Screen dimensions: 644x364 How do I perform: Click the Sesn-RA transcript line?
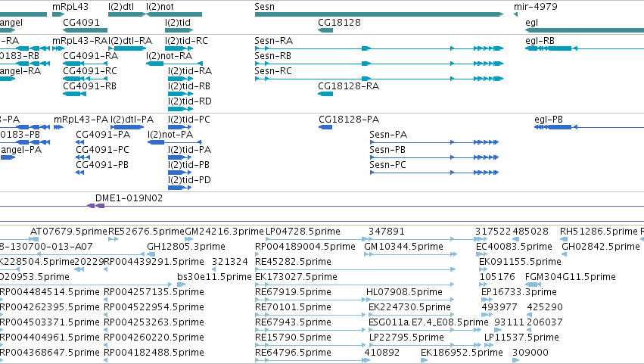tap(378, 48)
